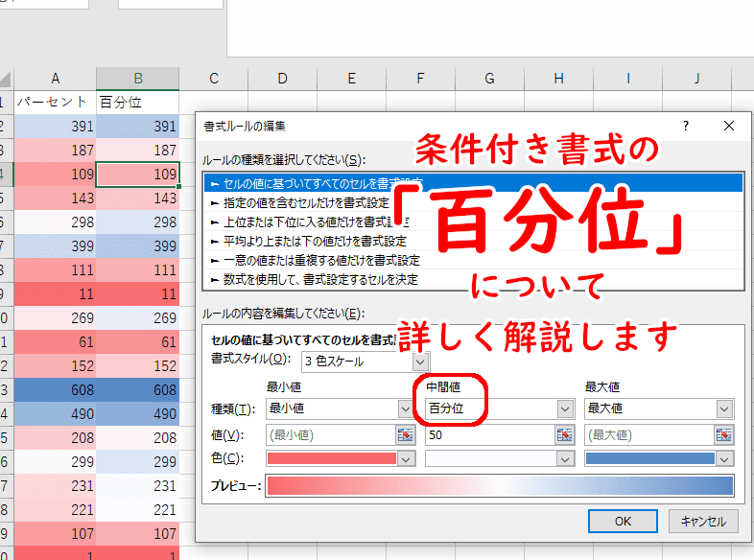This screenshot has height=560, width=754.
Task: Open the 最大値 type dropdown
Action: click(724, 409)
